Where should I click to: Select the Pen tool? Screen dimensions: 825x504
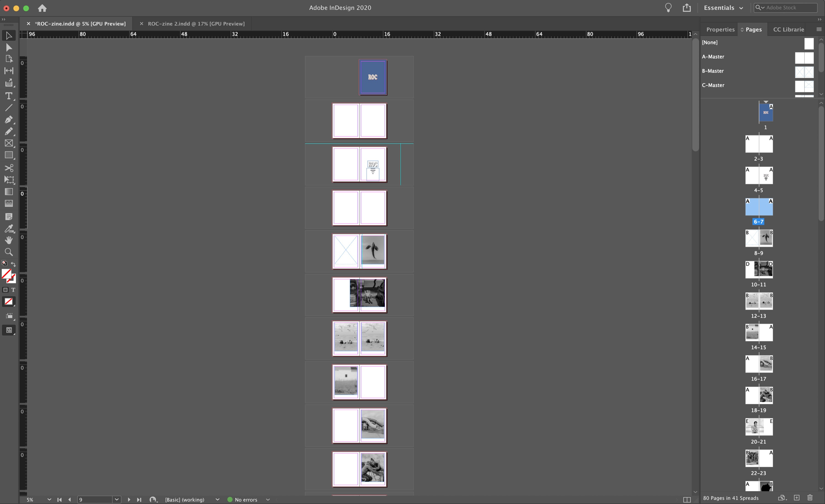click(9, 120)
